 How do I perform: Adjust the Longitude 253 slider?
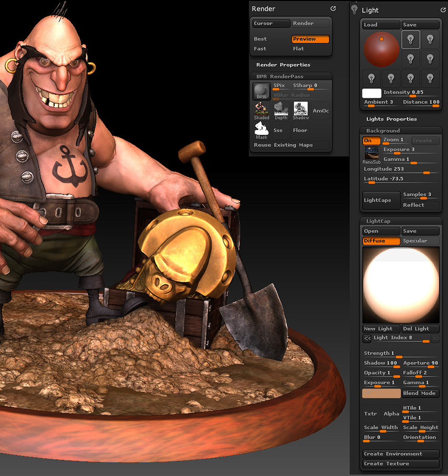point(401,170)
